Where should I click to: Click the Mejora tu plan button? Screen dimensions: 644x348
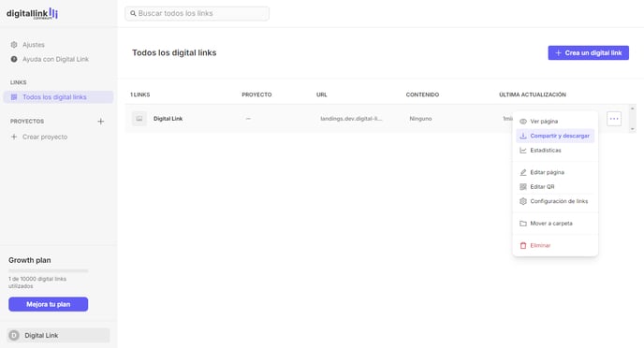pyautogui.click(x=48, y=304)
